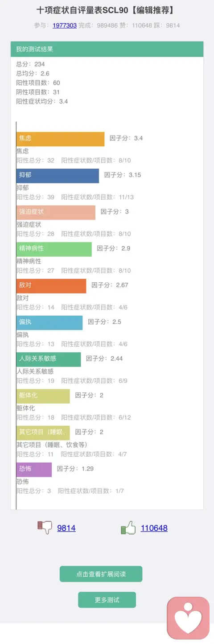The height and width of the screenshot is (644, 214).
Task: Open the 9814 dislikes count link
Action: (66, 528)
